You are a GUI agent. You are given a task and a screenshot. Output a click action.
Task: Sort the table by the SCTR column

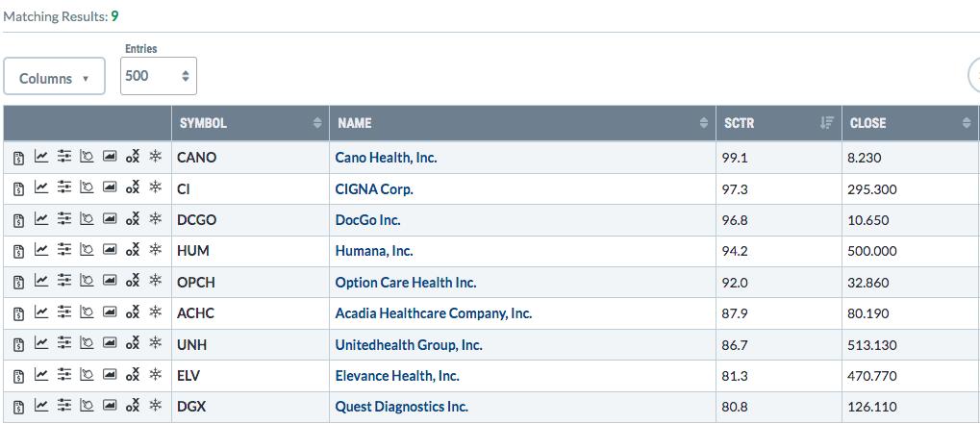click(x=777, y=123)
